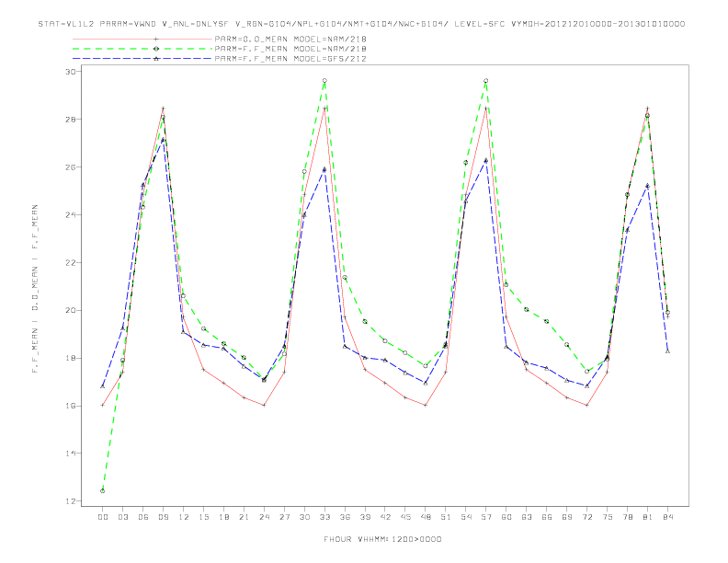Click LEVEL=SFC in the chart title

point(479,24)
